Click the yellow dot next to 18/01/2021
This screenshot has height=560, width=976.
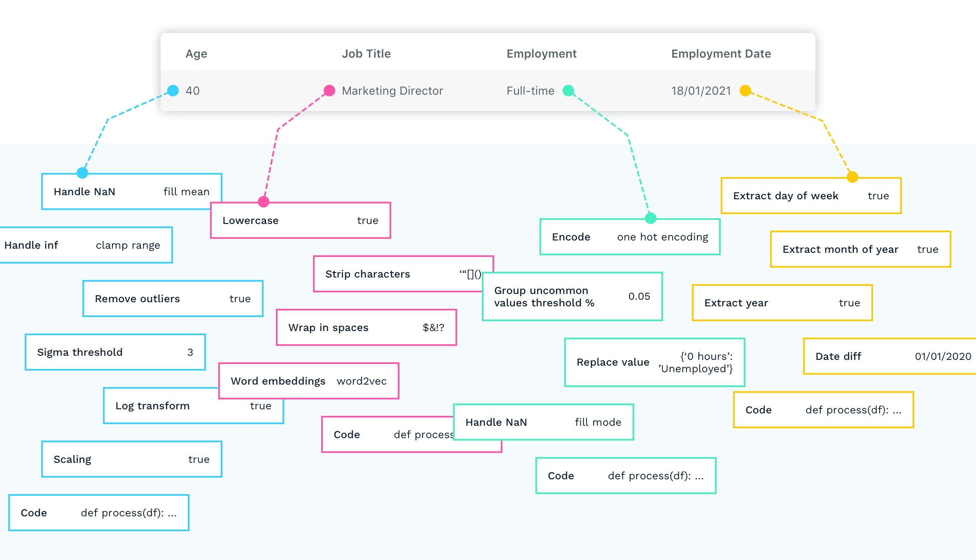pos(745,91)
